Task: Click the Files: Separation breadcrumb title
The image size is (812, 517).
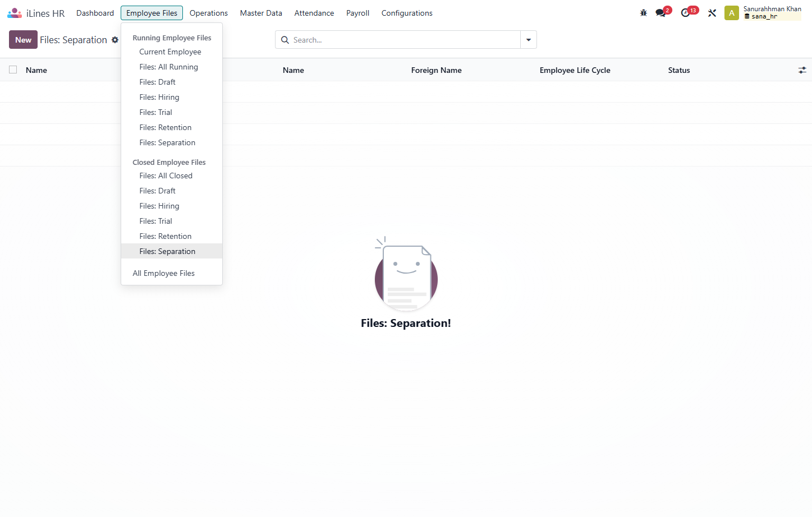Action: tap(74, 40)
